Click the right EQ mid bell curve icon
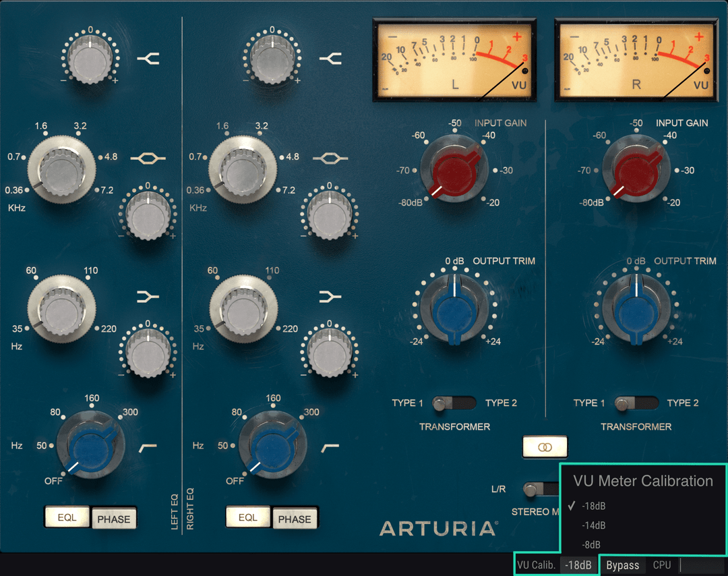Screen dimensions: 728x576 (330, 159)
